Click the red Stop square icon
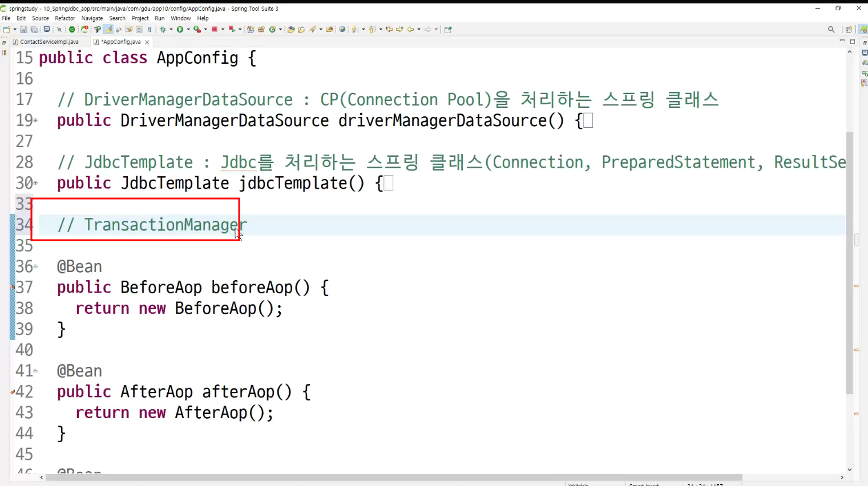This screenshot has width=868, height=486. (x=215, y=29)
